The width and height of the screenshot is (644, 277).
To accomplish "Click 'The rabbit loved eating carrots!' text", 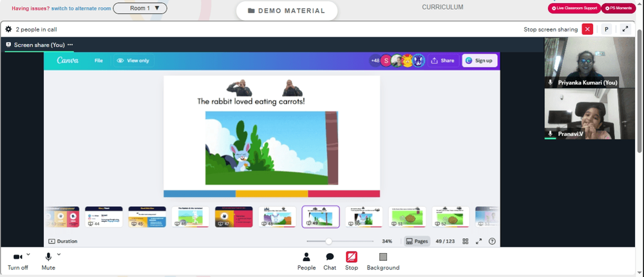I will click(x=251, y=101).
